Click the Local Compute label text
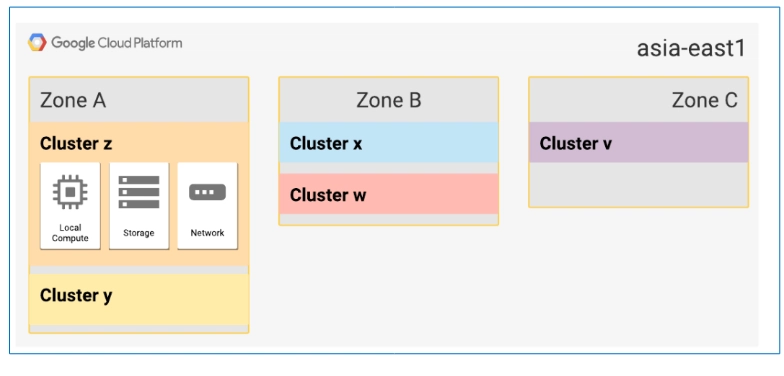Image resolution: width=784 pixels, height=376 pixels. pyautogui.click(x=70, y=233)
